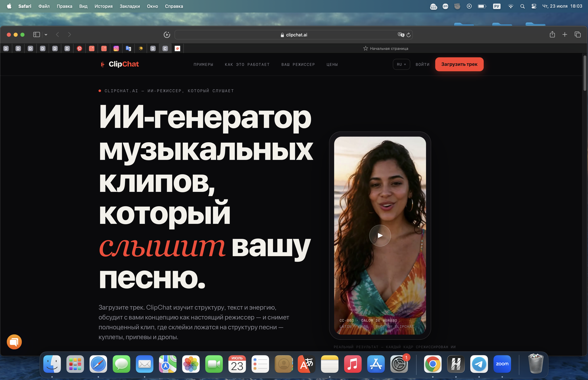Click the Загрузить трек button

[x=459, y=64]
